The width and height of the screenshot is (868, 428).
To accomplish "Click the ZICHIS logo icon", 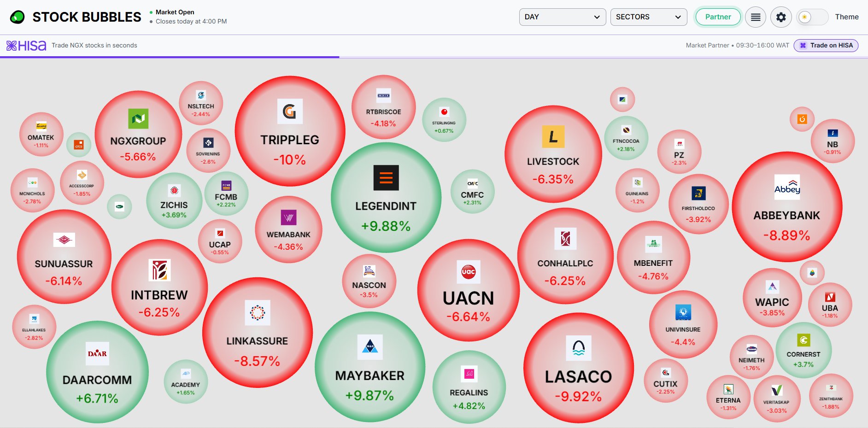I will pos(174,190).
